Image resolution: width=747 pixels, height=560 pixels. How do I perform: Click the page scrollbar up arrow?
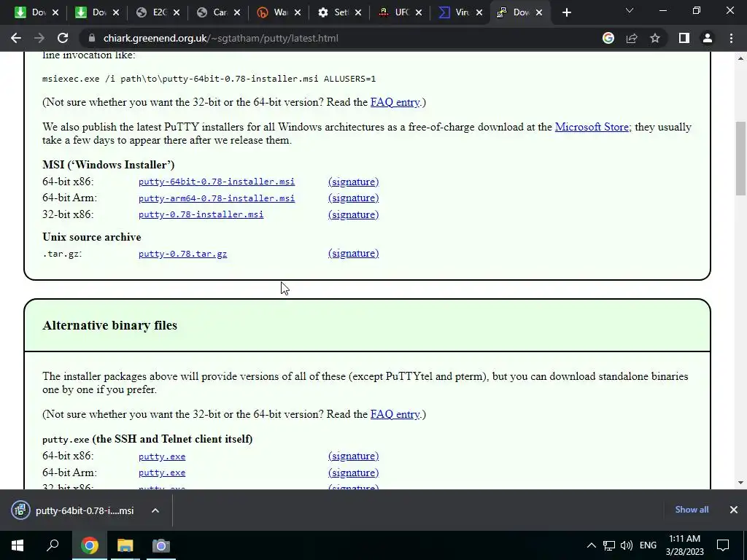tap(741, 58)
